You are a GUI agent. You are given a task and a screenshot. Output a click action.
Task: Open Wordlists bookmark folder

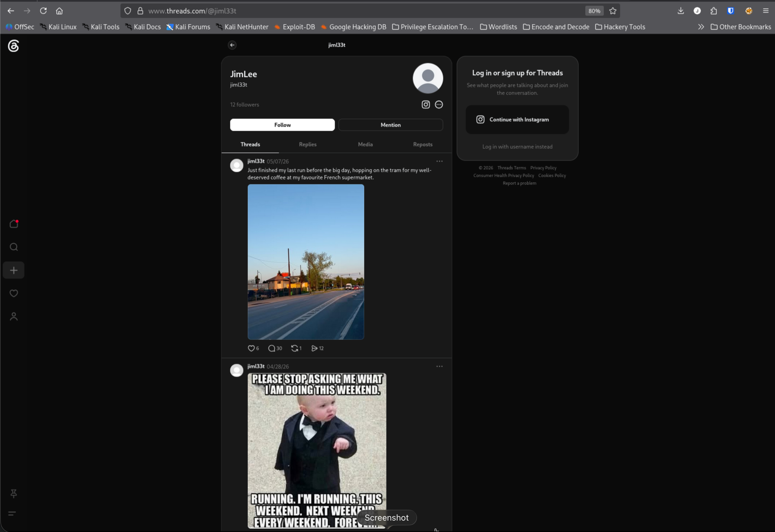pos(499,27)
